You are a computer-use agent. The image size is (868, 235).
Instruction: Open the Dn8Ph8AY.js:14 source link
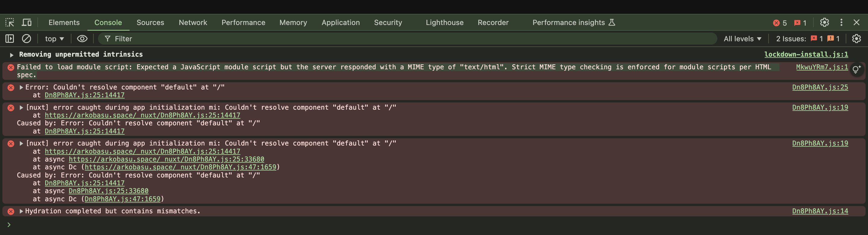pos(820,211)
